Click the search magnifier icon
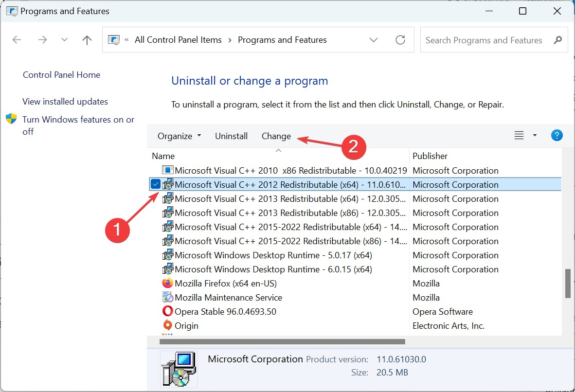Screen dimensions: 575x392 click(x=558, y=40)
